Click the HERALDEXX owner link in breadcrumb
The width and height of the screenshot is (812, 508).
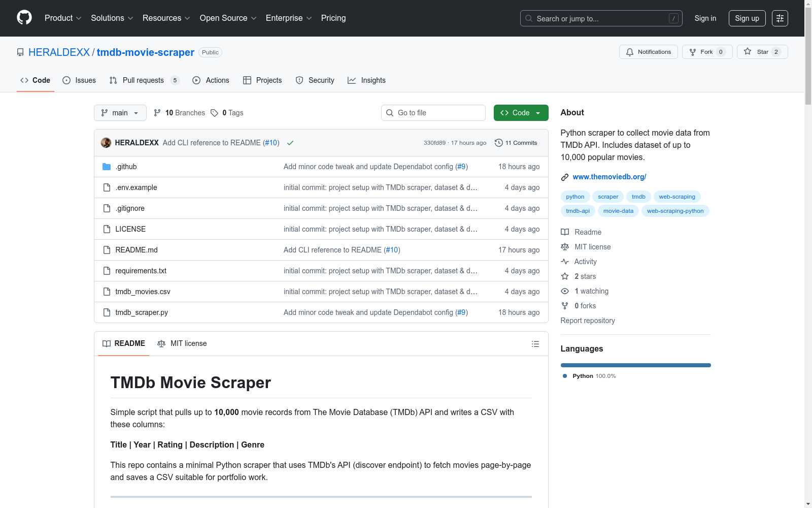point(59,52)
